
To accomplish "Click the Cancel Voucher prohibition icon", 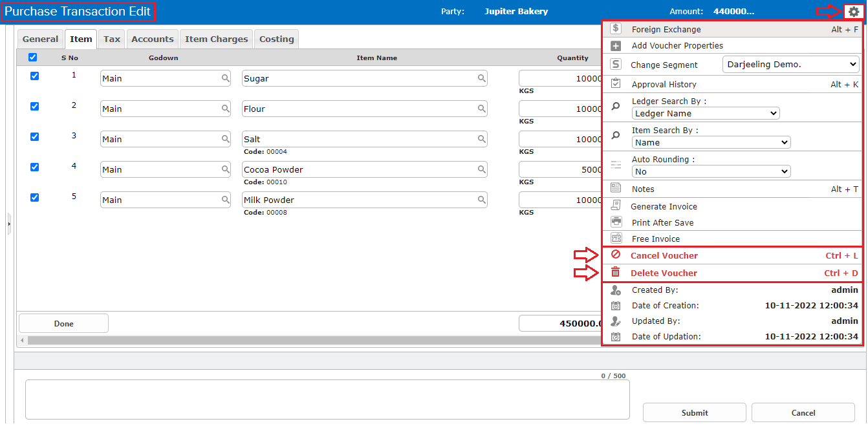I will [x=616, y=255].
